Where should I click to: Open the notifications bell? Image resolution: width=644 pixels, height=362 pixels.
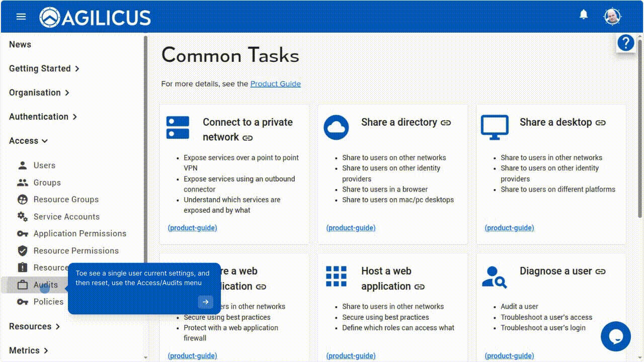(584, 15)
